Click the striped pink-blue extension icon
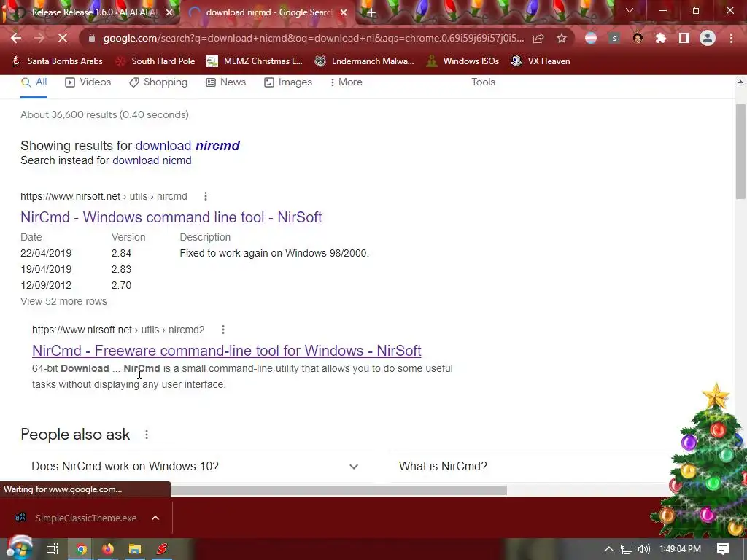This screenshot has height=560, width=747. pos(591,38)
